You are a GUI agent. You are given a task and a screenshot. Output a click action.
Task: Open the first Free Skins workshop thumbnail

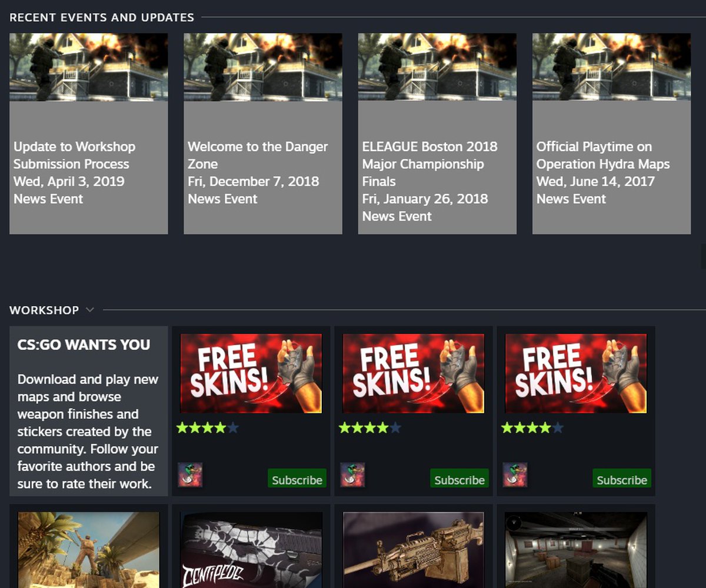point(251,373)
